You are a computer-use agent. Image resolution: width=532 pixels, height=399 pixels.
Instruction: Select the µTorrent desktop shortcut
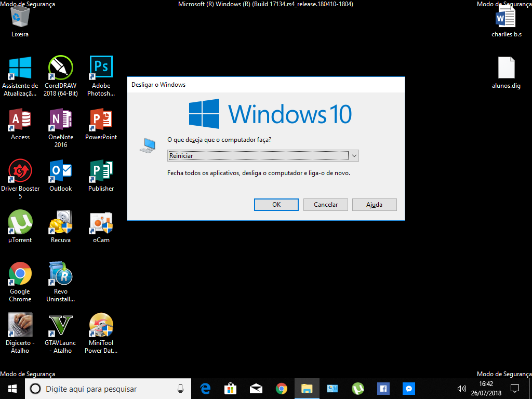tap(20, 227)
